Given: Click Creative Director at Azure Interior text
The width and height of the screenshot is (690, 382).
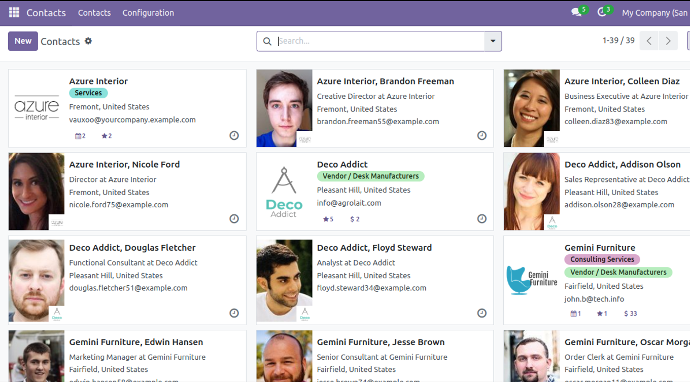Looking at the screenshot, I should click(375, 96).
